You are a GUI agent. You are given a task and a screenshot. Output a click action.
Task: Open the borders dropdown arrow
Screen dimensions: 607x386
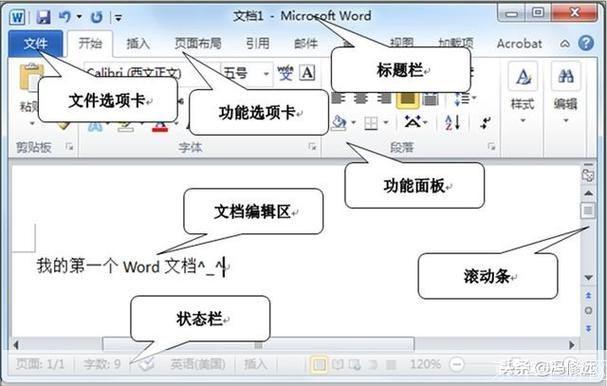pos(386,123)
